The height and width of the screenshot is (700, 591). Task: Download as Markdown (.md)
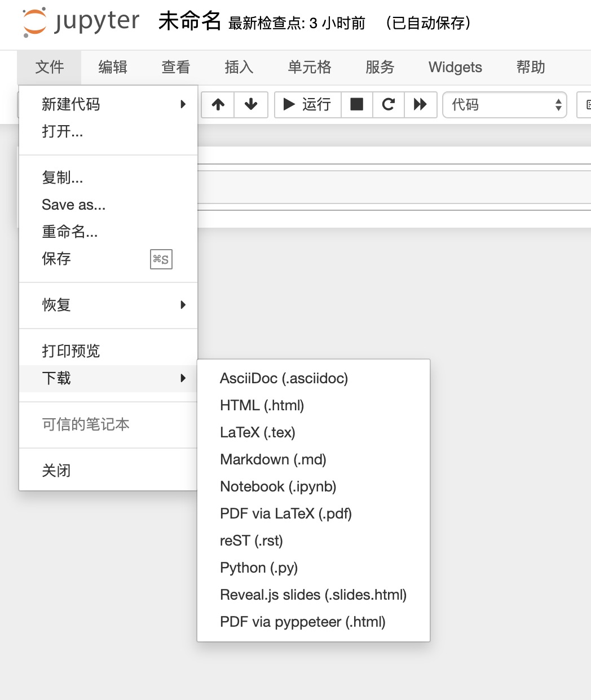(314, 459)
